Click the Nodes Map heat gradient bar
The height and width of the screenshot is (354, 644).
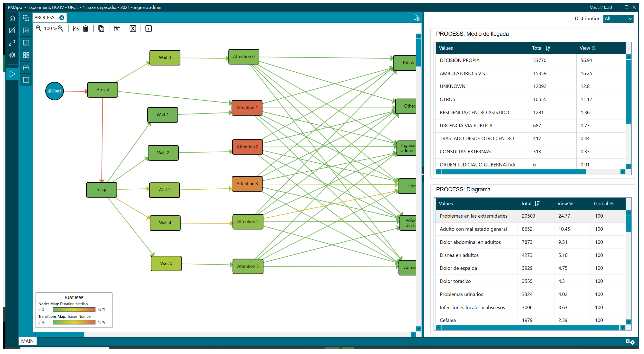[74, 310]
